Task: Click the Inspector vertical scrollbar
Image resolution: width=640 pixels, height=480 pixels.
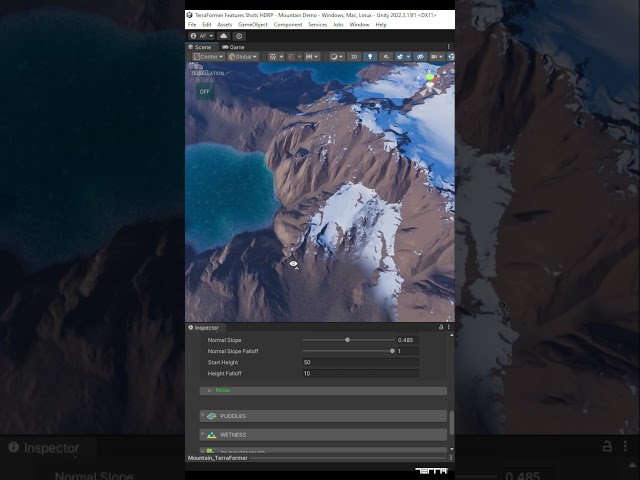Action: point(451,423)
